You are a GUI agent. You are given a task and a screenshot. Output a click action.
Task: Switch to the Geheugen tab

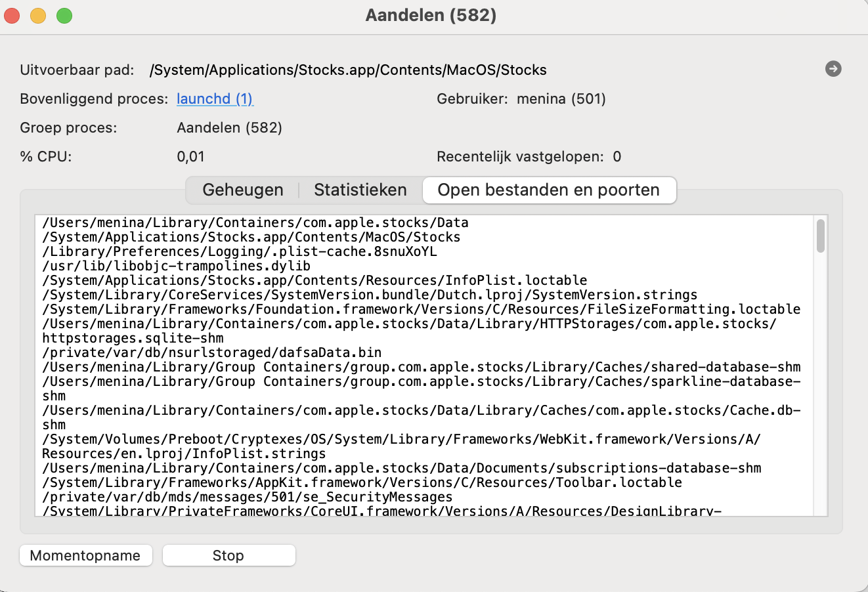click(242, 190)
